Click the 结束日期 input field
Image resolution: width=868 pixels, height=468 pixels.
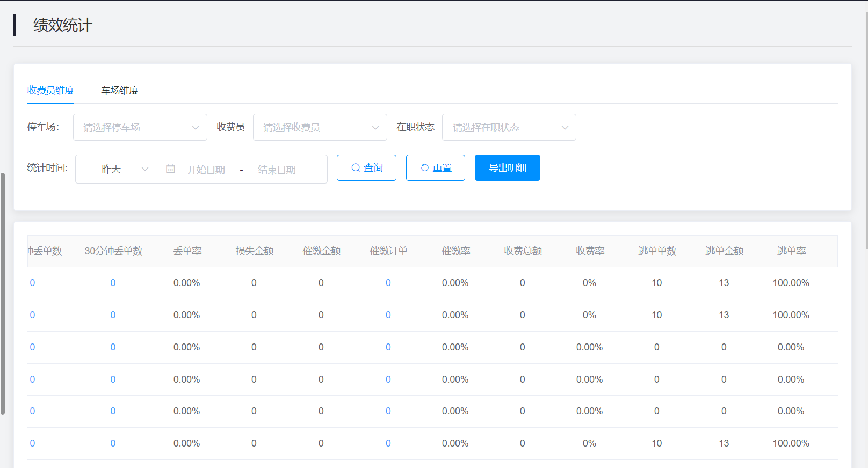pos(277,170)
